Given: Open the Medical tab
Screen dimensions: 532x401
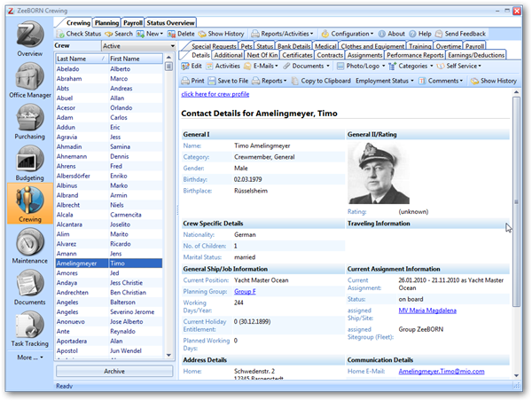Looking at the screenshot, I should [x=325, y=46].
